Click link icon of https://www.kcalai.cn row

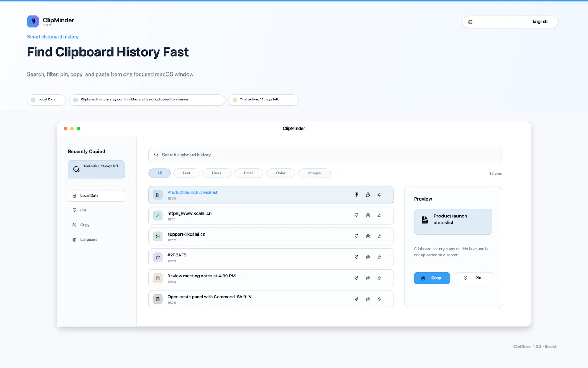point(158,216)
